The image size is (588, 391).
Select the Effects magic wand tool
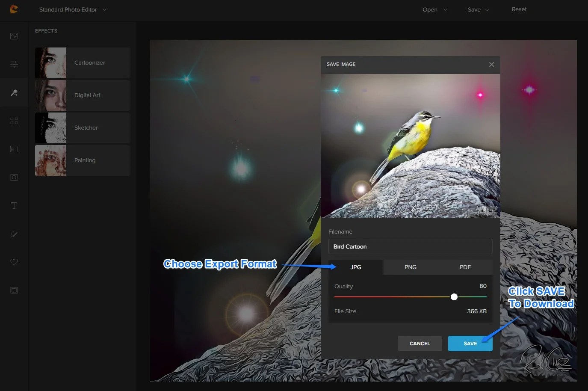click(x=14, y=92)
